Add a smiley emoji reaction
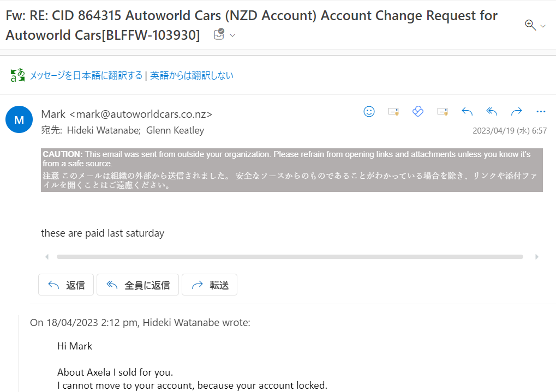This screenshot has width=556, height=392. click(x=369, y=112)
